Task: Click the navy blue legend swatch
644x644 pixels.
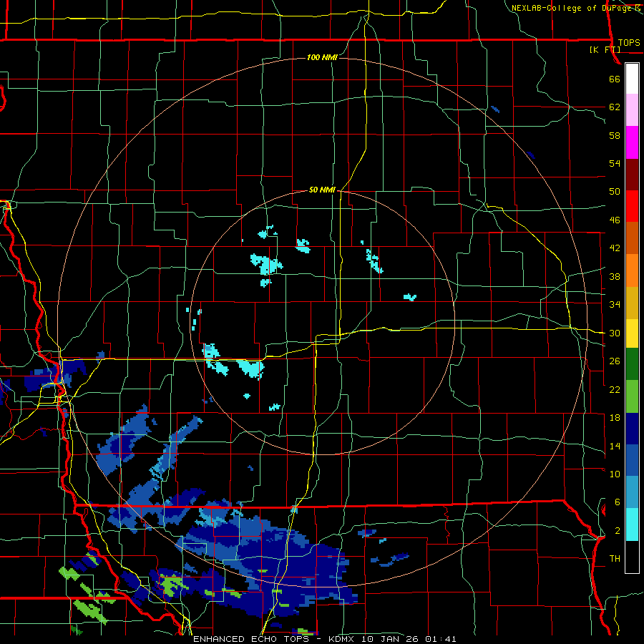Action: tap(632, 429)
